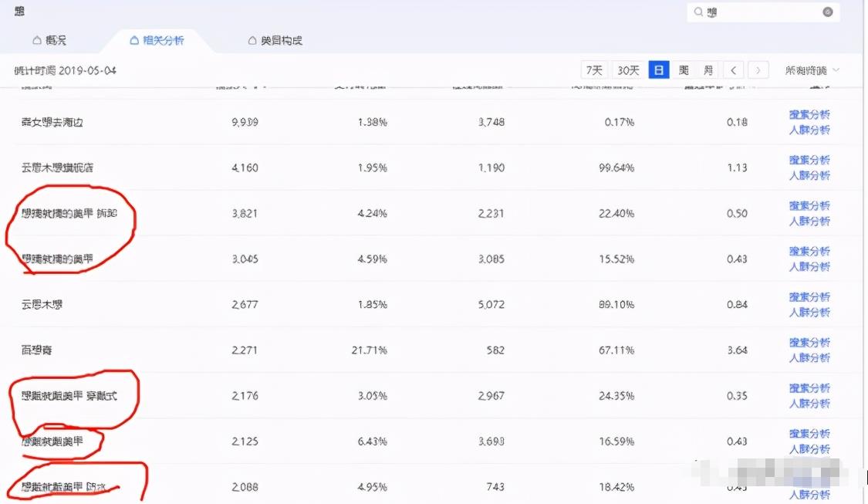
Task: Open 搜索分析 for the 2,677 row
Action: 809,297
